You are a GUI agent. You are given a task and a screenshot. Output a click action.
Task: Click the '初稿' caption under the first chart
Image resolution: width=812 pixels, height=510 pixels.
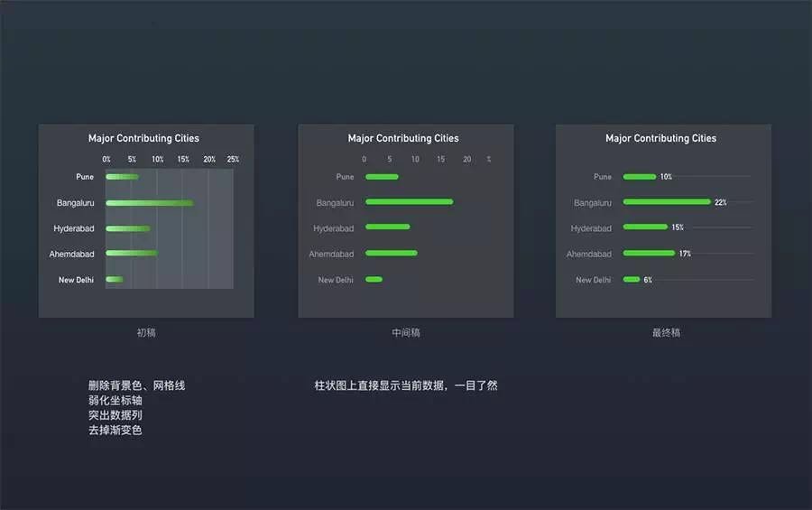pos(146,333)
